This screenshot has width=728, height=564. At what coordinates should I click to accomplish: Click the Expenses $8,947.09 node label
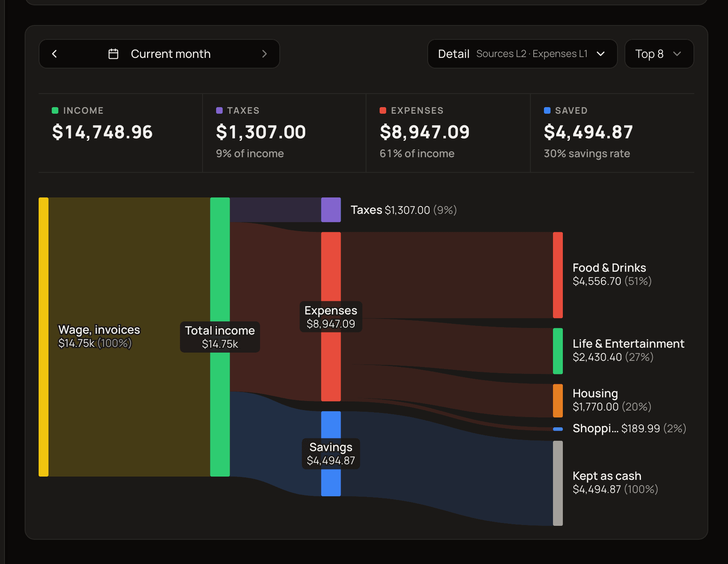click(331, 317)
